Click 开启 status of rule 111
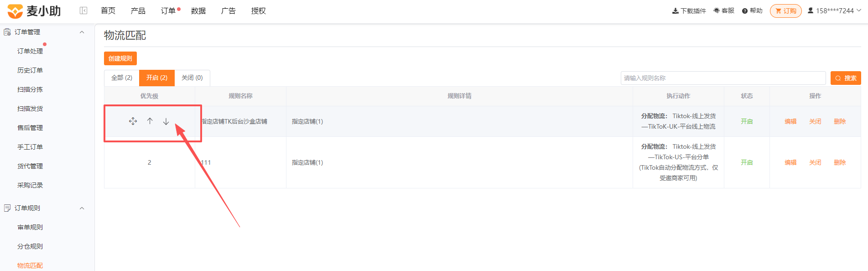Image resolution: width=868 pixels, height=271 pixels. pyautogui.click(x=747, y=162)
